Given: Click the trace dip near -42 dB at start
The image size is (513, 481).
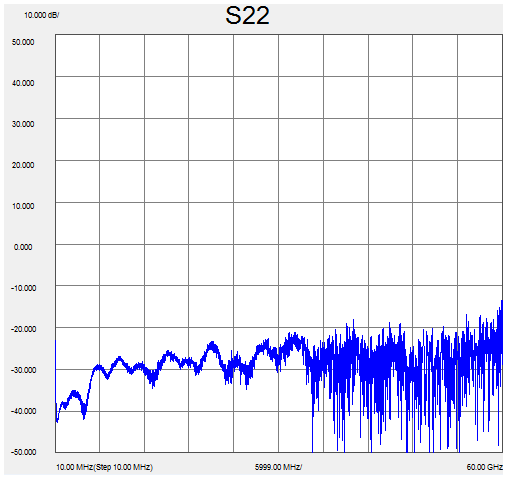Looking at the screenshot, I should pyautogui.click(x=57, y=421).
